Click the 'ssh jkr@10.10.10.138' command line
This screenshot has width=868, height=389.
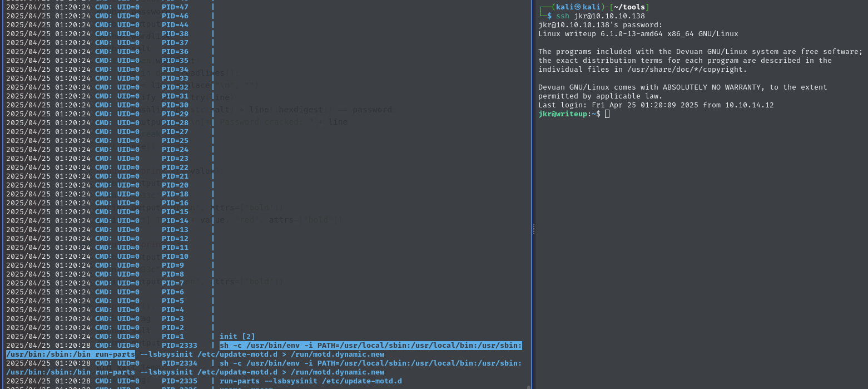pyautogui.click(x=601, y=16)
